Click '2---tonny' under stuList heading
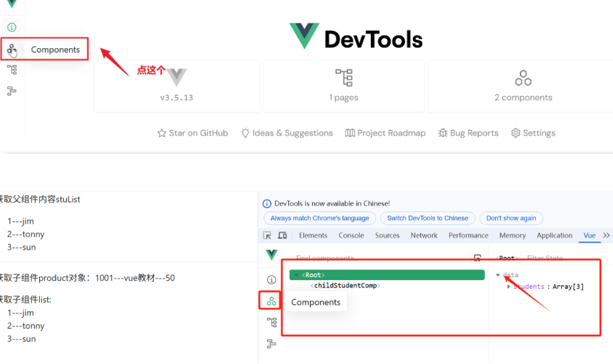613x364 pixels. (26, 234)
